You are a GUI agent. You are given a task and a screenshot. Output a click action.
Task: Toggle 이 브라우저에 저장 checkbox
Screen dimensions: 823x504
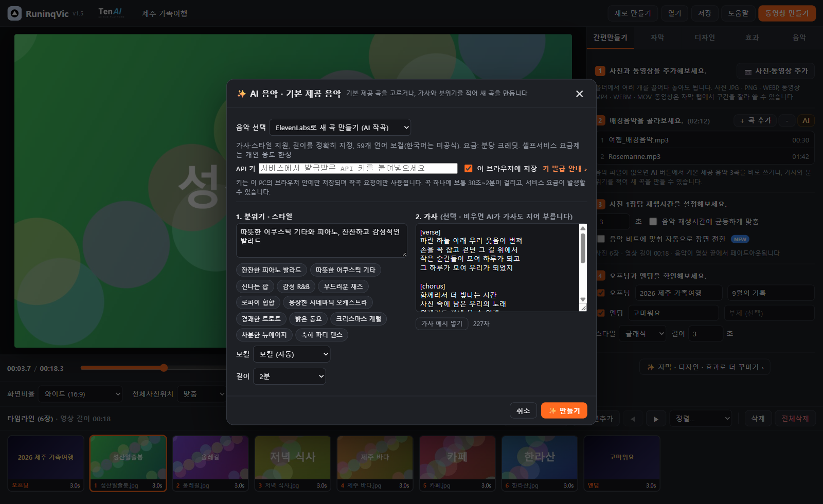(x=468, y=168)
